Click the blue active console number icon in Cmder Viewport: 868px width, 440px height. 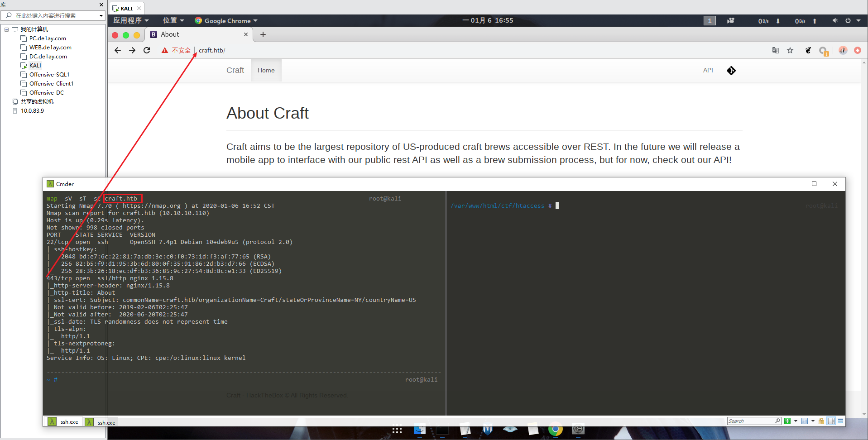click(805, 421)
